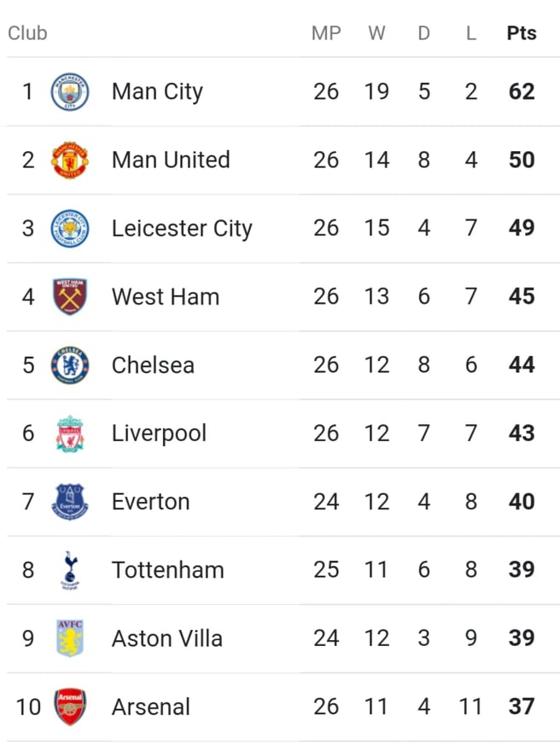Viewport: 560px width, 745px height.
Task: Click the Liverpool liver bird crest
Action: 70,434
